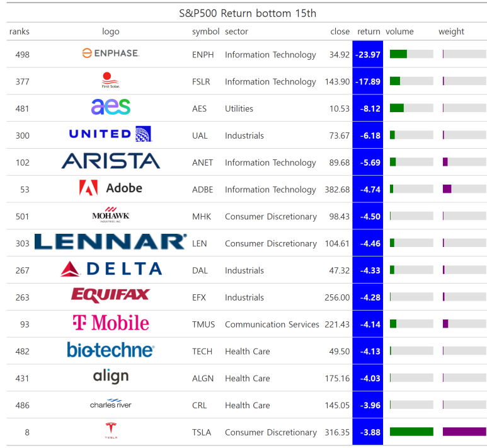
Task: Click the 34.92 close price
Action: pyautogui.click(x=340, y=55)
